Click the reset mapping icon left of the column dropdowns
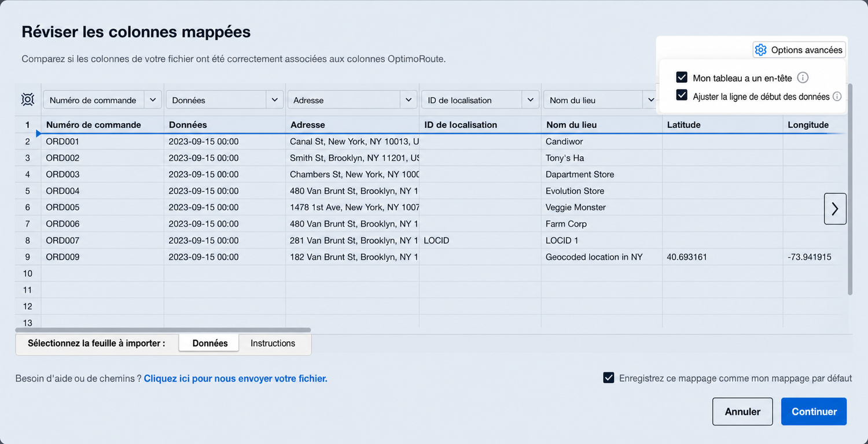 pos(27,99)
